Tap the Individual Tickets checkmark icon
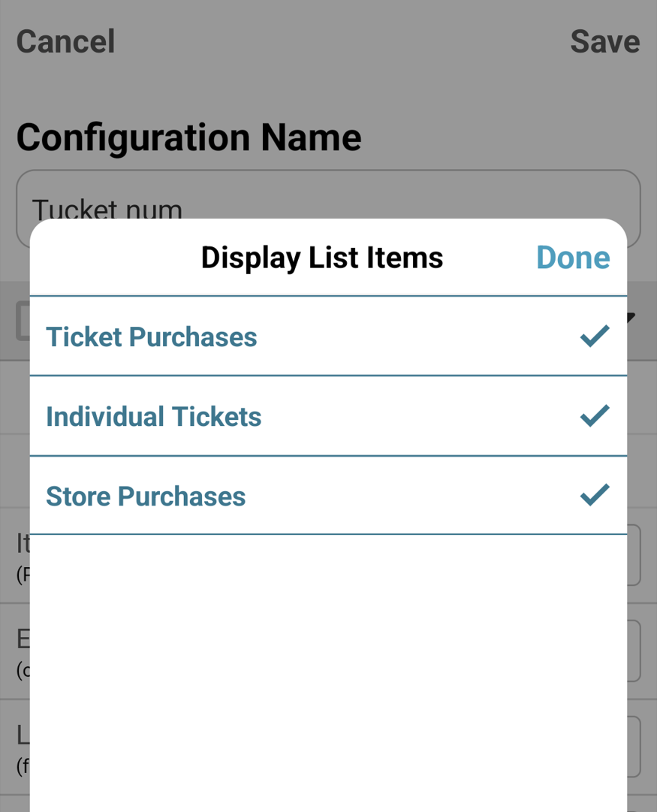657x812 pixels. coord(595,416)
